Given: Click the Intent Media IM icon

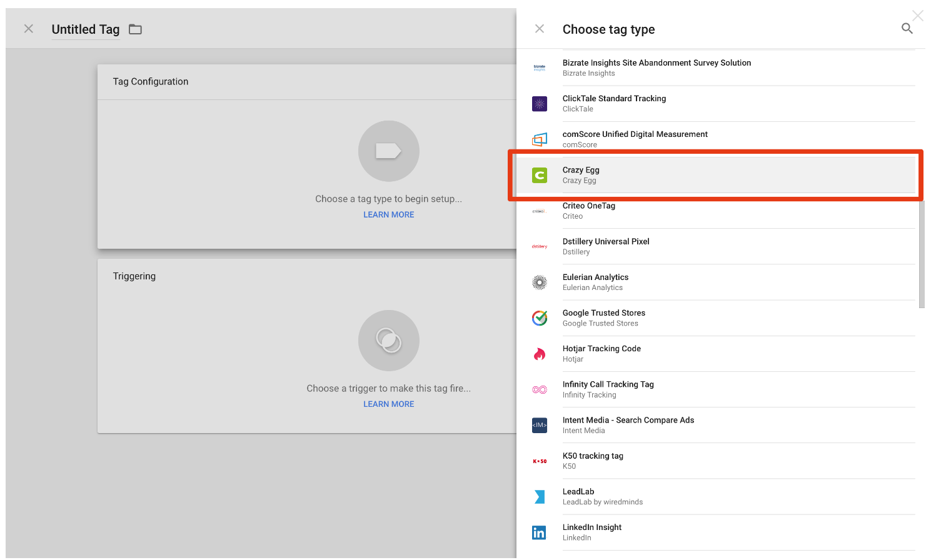Looking at the screenshot, I should (540, 425).
